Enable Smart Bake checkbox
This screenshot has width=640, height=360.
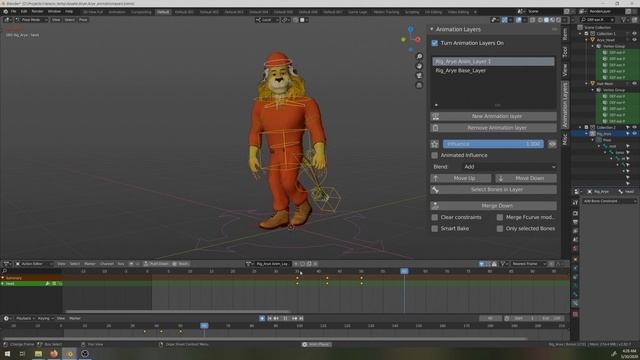coord(435,229)
